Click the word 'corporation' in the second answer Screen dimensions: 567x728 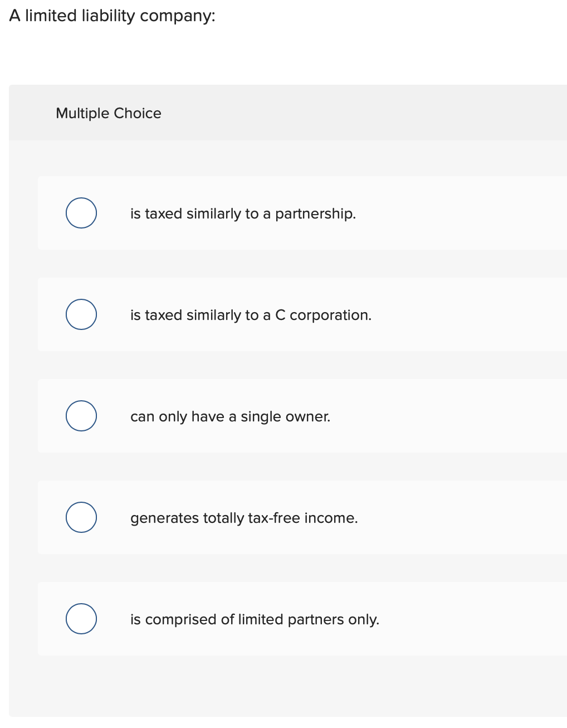tap(330, 315)
